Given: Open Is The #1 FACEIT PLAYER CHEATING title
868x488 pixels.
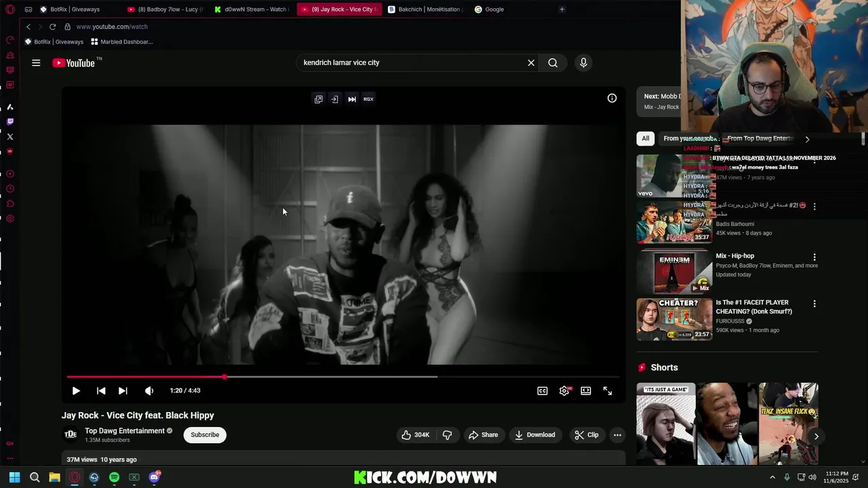Looking at the screenshot, I should (754, 307).
